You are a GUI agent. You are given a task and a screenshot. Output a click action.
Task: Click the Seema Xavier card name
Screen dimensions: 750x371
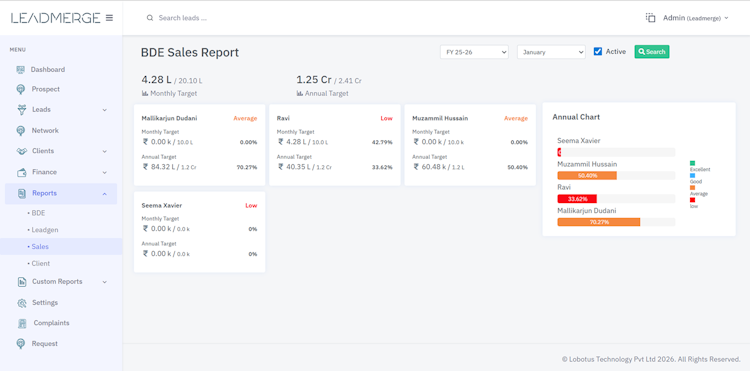(x=162, y=206)
